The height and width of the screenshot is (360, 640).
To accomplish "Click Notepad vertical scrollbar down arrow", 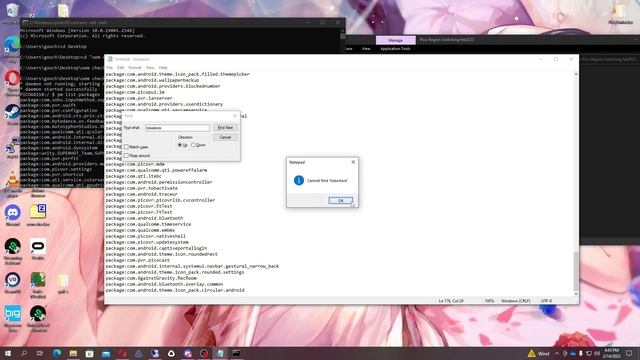I will 576,294.
